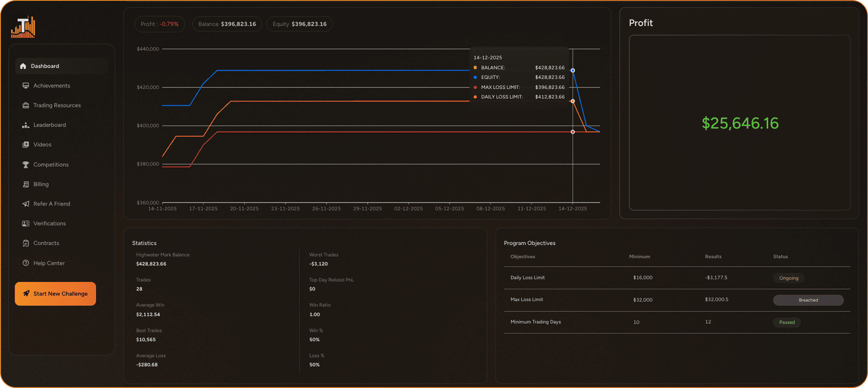
Task: Go to Billing section
Action: click(x=41, y=184)
